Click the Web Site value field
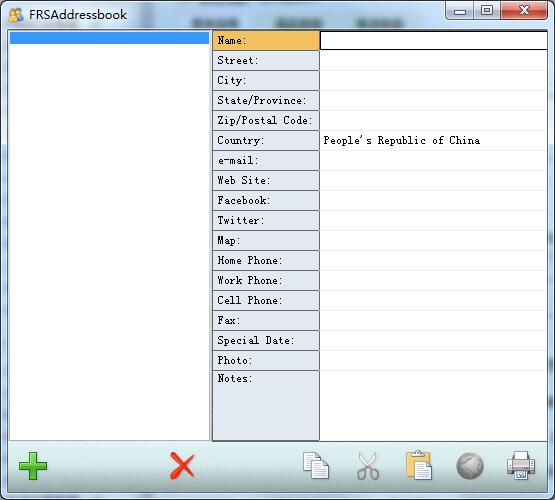555x500 pixels. [x=433, y=180]
